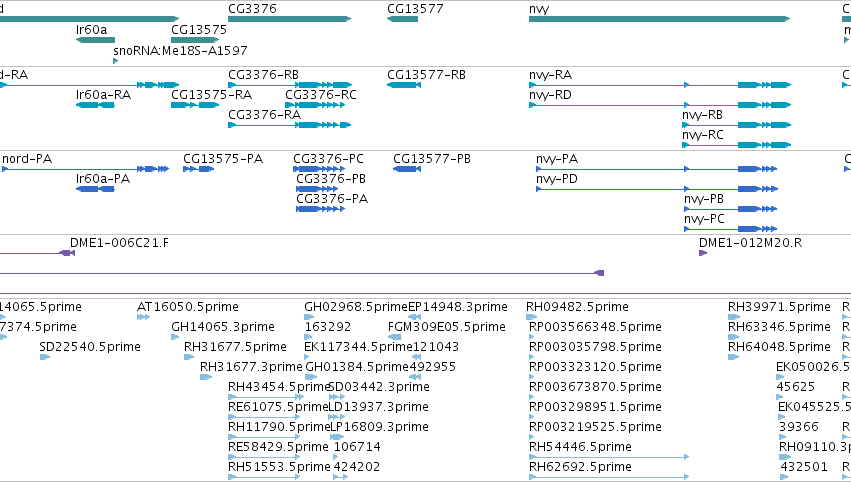Select the nvy-PC protein feature label
Viewport: 851px width, 482px height.
pyautogui.click(x=704, y=219)
